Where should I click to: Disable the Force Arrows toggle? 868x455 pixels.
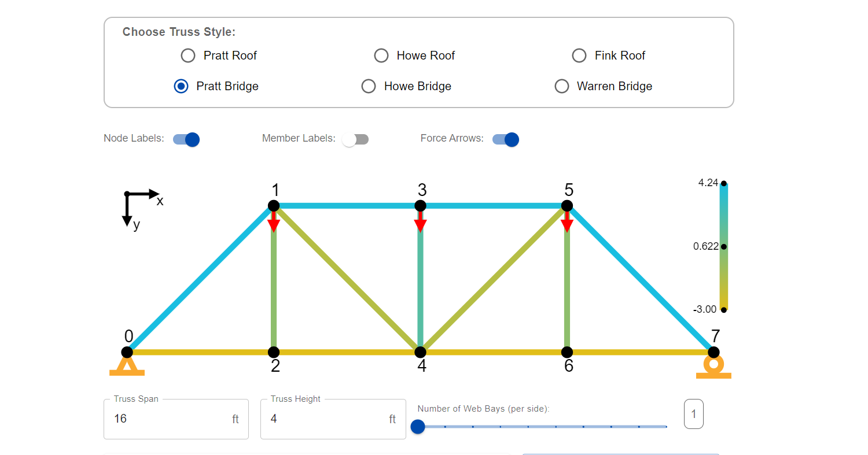click(506, 139)
